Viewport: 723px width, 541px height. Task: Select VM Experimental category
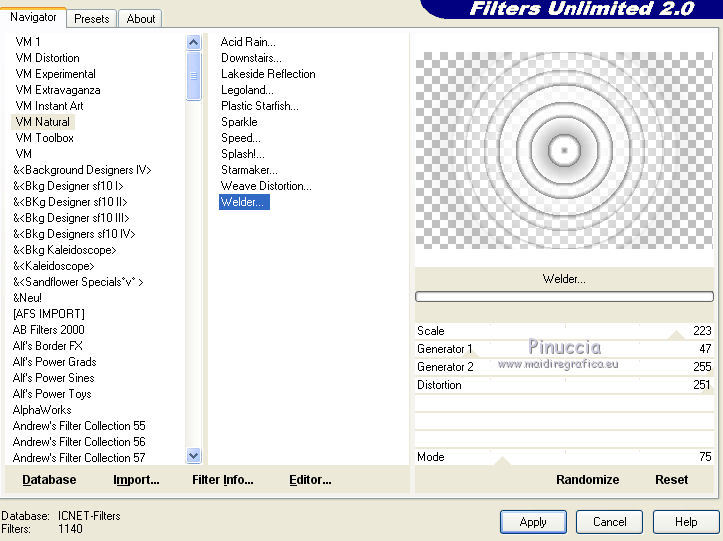[55, 74]
